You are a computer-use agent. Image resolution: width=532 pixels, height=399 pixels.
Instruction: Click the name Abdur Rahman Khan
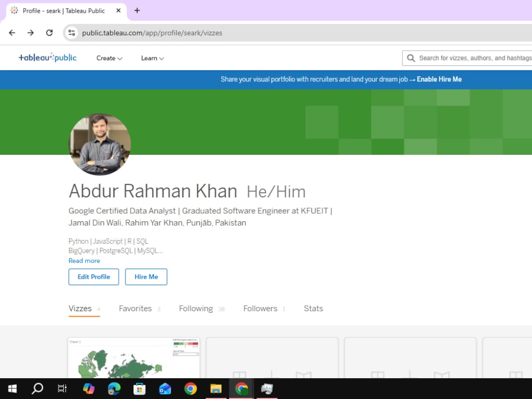point(153,190)
